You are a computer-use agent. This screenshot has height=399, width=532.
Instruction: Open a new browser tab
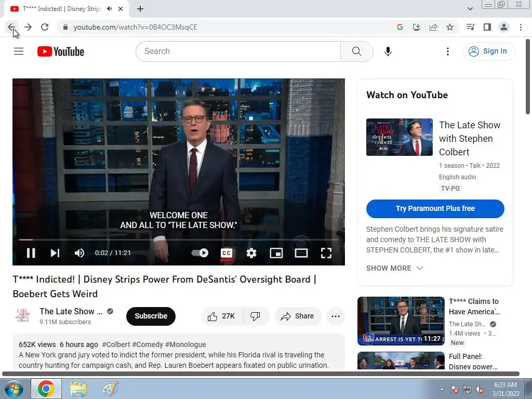[140, 9]
